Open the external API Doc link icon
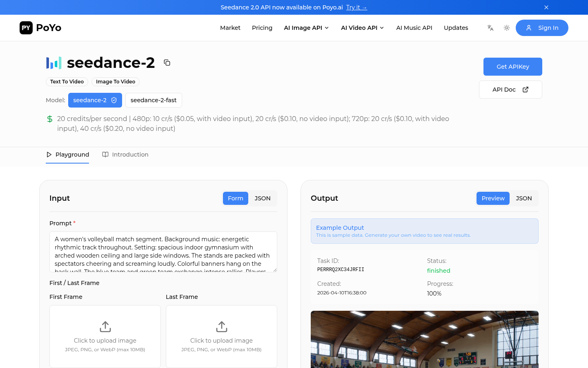Screen dimensions: 588x368 (x=526, y=89)
